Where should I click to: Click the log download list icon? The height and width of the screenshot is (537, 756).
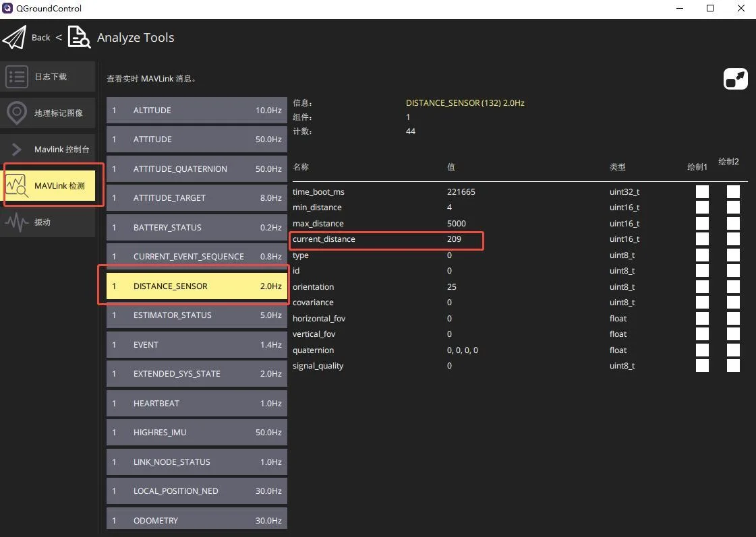click(17, 77)
